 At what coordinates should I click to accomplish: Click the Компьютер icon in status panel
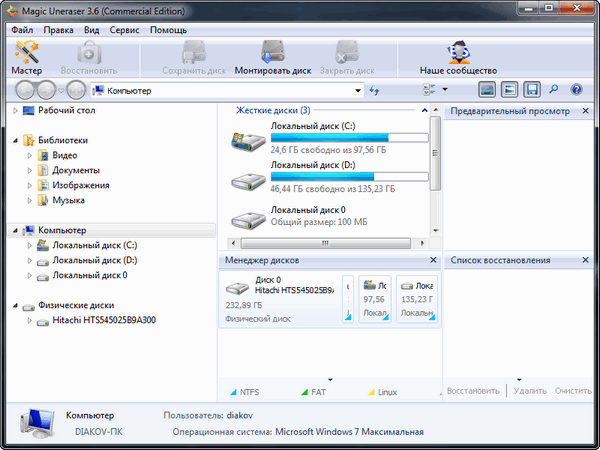[37, 423]
